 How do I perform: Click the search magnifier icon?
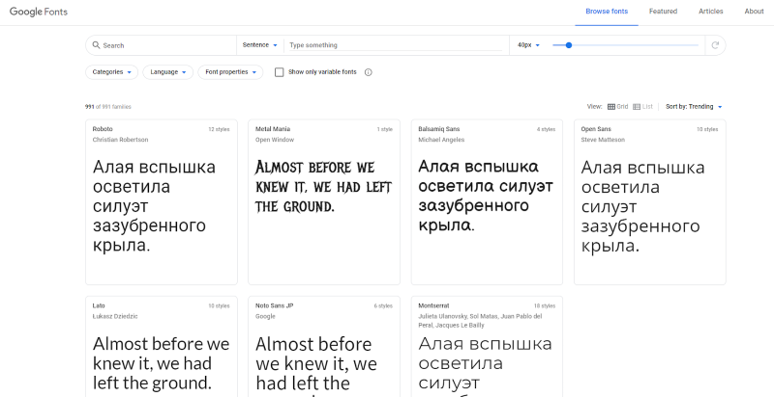pyautogui.click(x=96, y=45)
